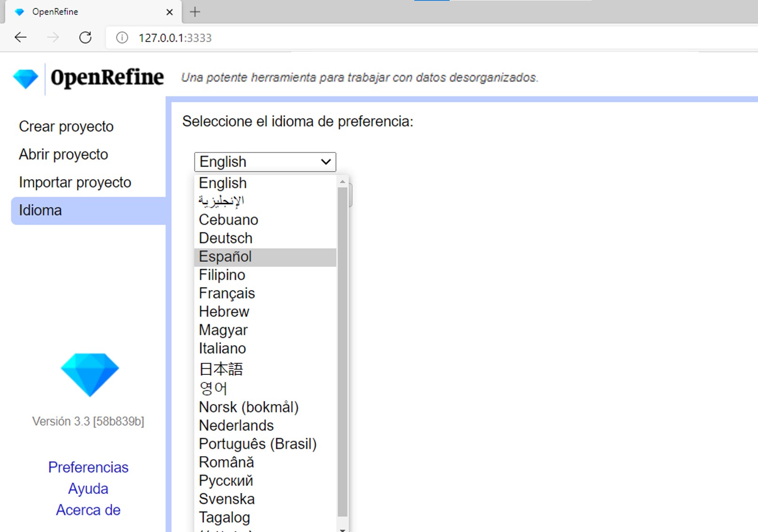Choose Português (Brasil) in the language list
This screenshot has height=532, width=758.
(266, 444)
